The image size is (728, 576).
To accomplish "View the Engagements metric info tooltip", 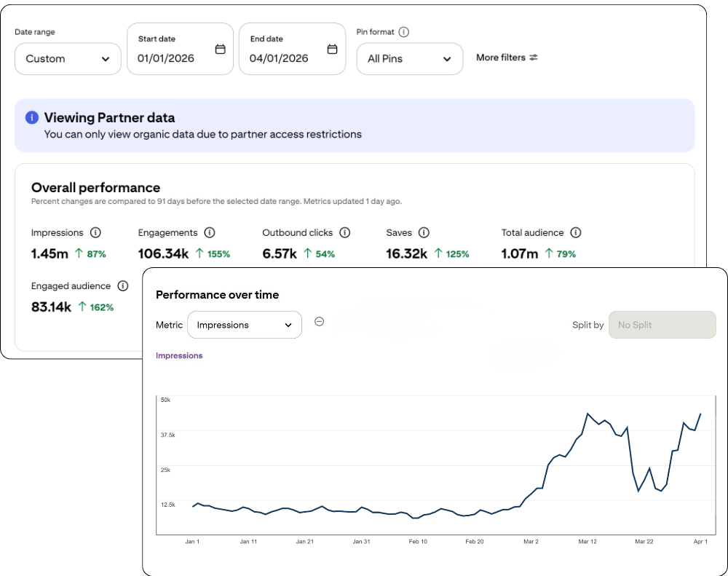I will point(210,233).
